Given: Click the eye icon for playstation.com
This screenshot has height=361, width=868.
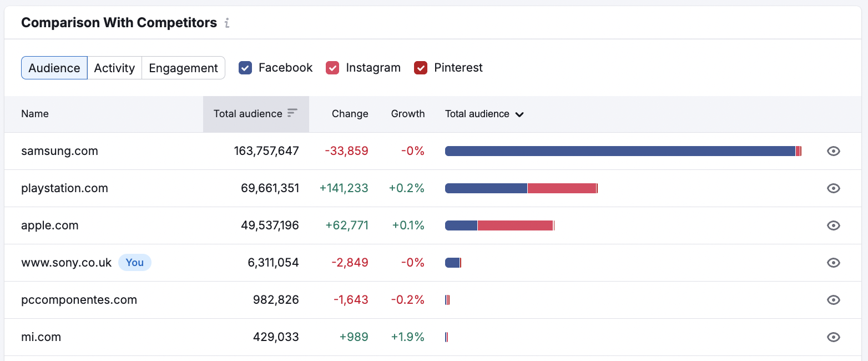Looking at the screenshot, I should 833,188.
